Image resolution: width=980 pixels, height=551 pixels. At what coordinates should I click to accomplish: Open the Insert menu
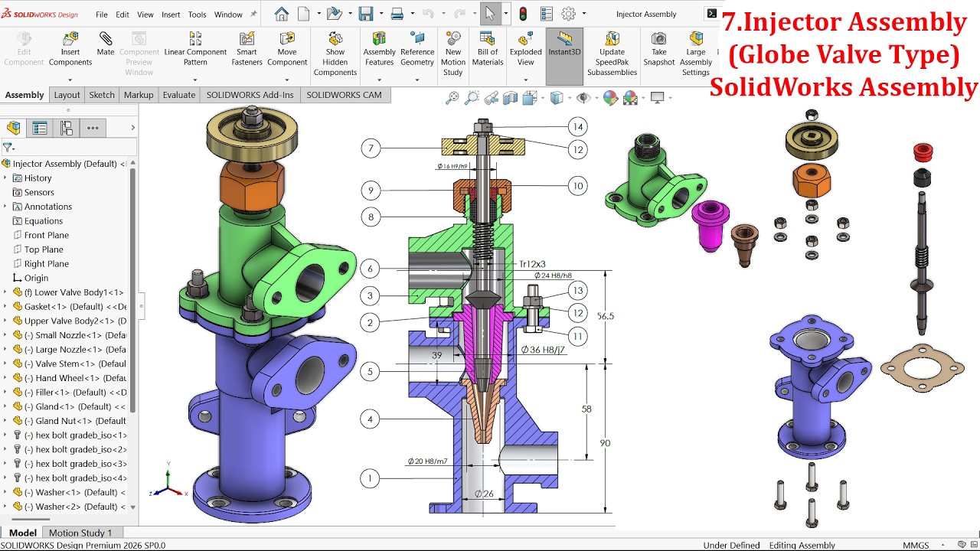click(x=171, y=15)
